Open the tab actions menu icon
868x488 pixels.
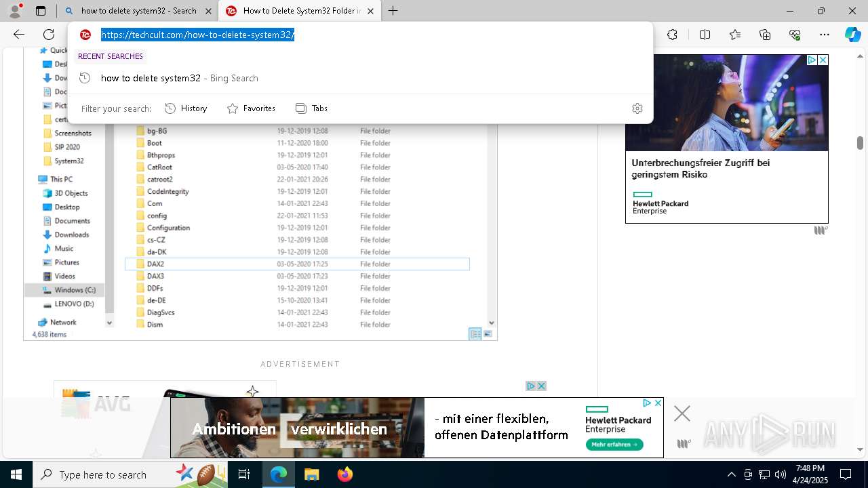tap(41, 11)
